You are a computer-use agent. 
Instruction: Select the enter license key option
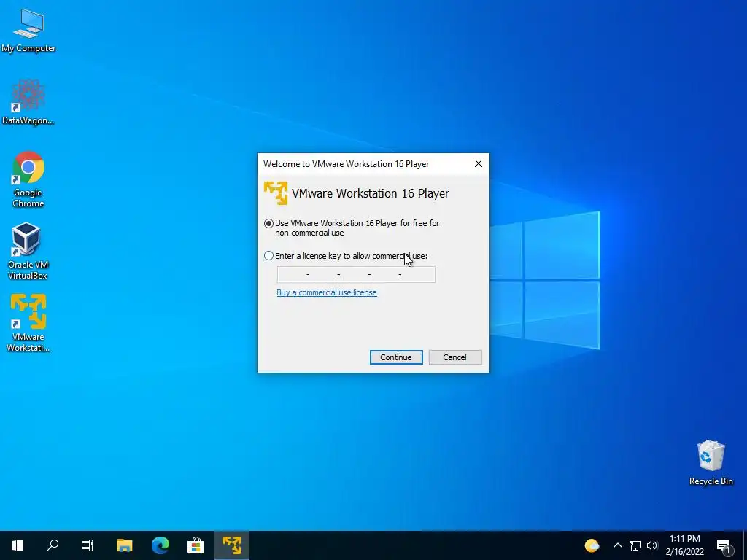[346, 256]
